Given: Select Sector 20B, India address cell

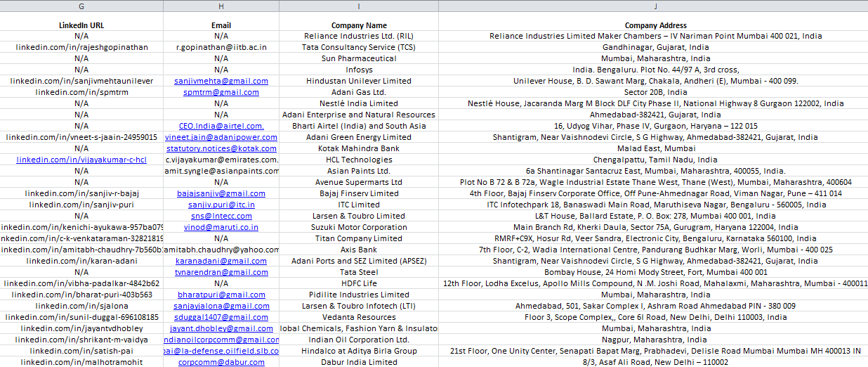Looking at the screenshot, I should click(653, 92).
